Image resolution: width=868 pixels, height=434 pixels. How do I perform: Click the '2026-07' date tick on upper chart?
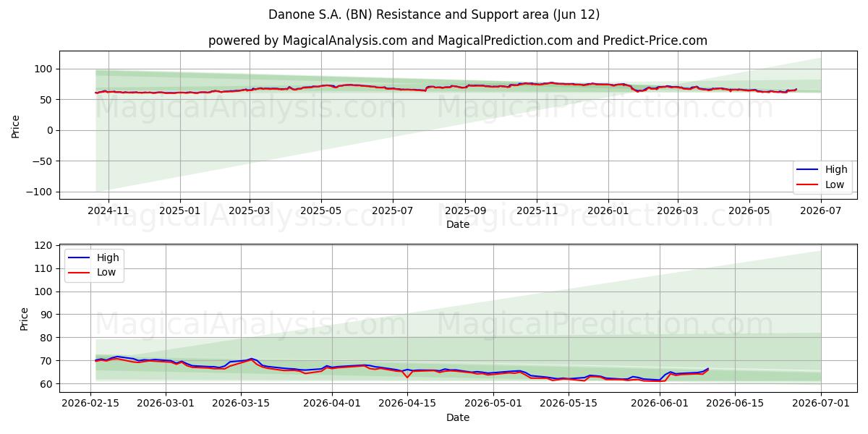pos(821,210)
